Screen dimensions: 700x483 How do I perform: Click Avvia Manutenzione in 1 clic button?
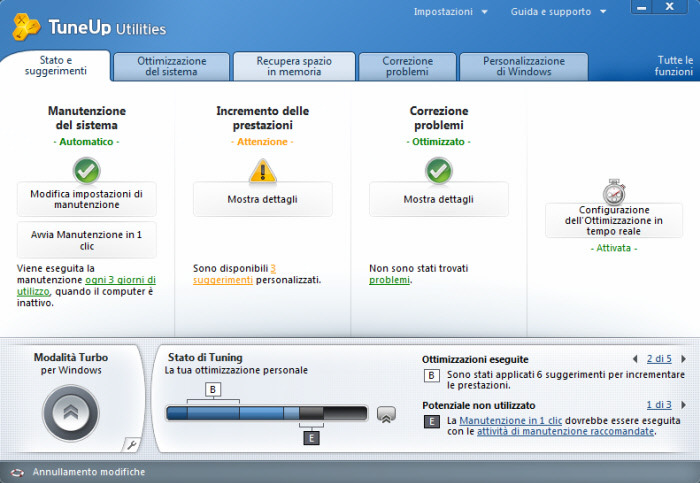[87, 240]
